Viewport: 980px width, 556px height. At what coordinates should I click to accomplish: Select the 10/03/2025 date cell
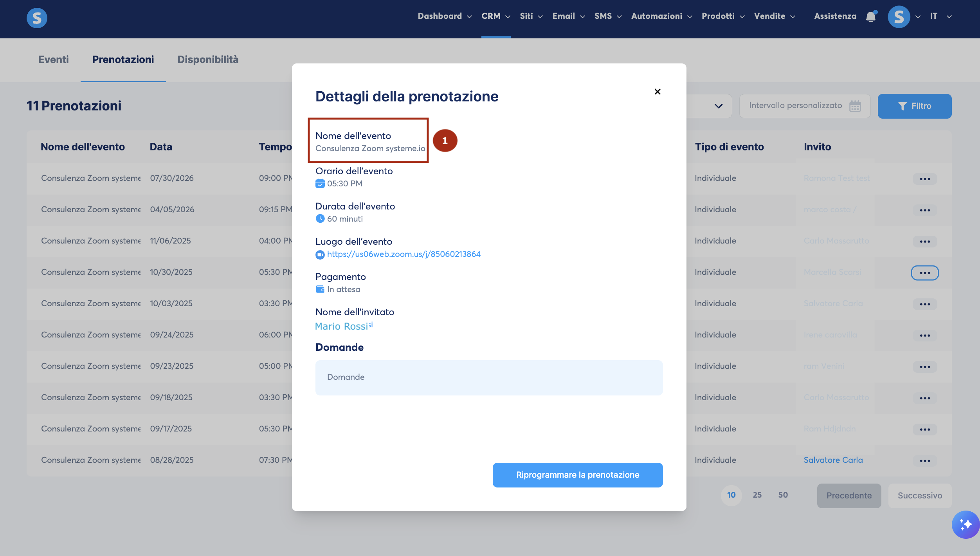171,303
